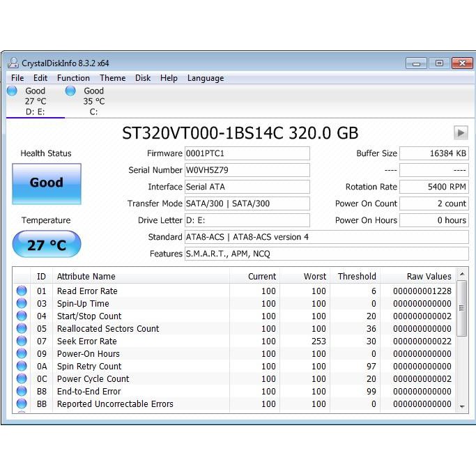Open the Theme menu
476x476 pixels.
tap(112, 78)
